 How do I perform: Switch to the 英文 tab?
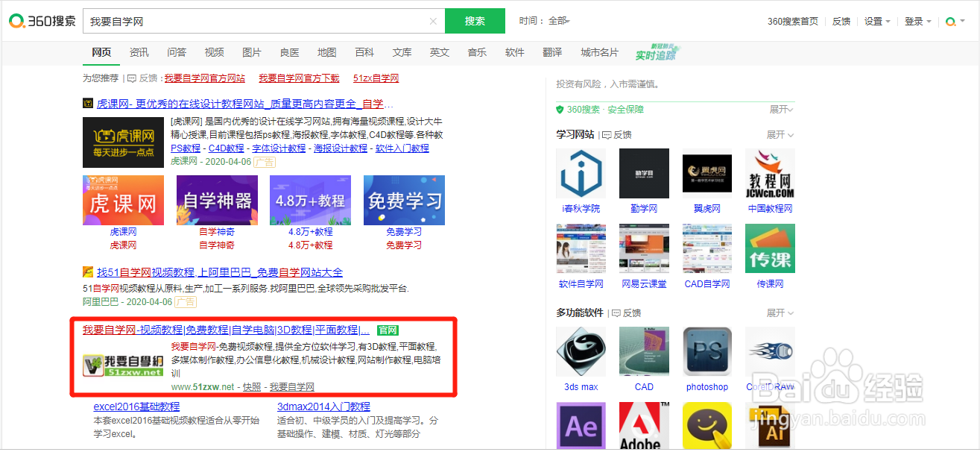click(x=440, y=52)
